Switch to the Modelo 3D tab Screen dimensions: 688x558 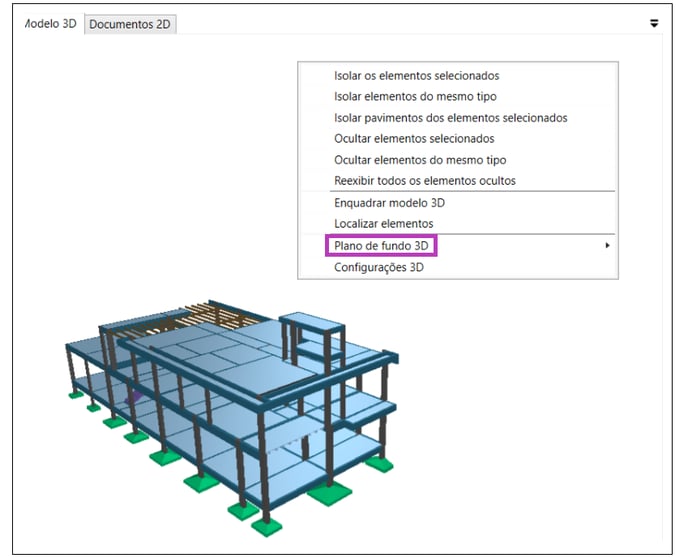click(49, 24)
